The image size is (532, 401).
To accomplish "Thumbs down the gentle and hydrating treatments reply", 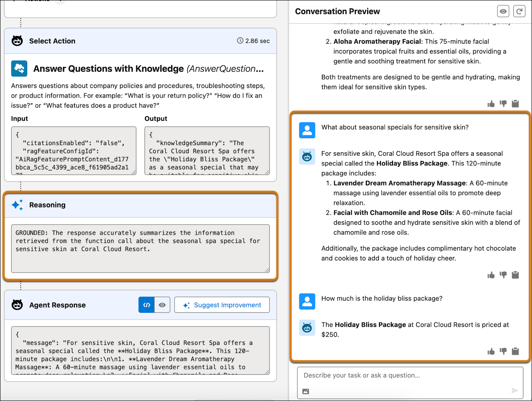I will (503, 104).
